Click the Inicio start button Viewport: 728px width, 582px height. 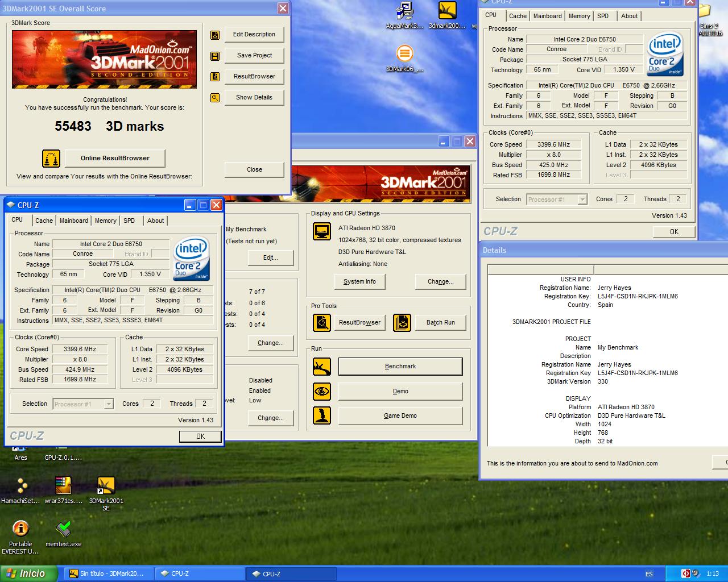[28, 573]
